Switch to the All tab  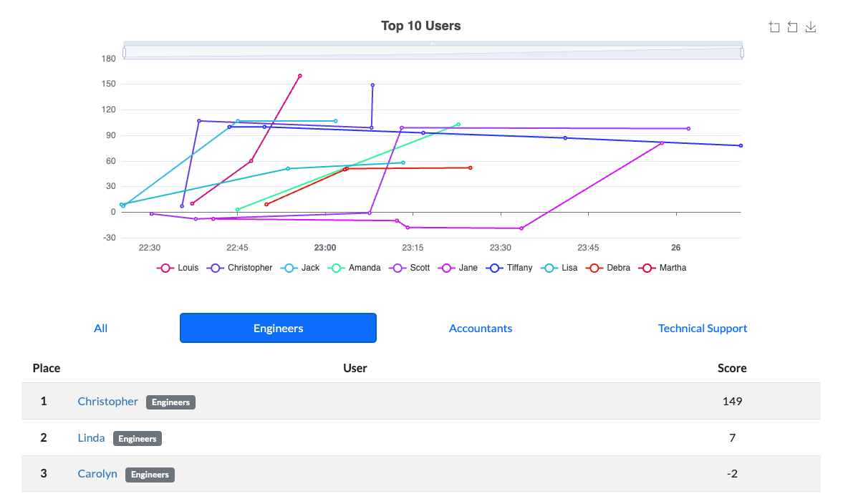(x=100, y=328)
